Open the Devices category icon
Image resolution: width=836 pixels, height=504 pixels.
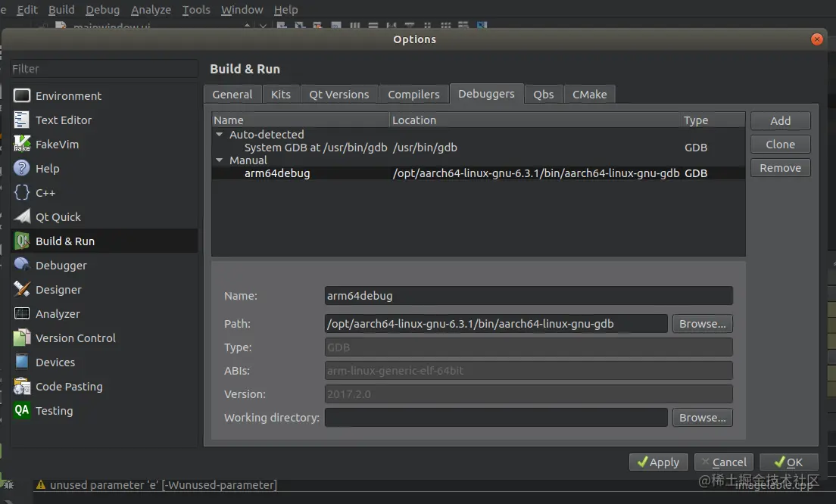[x=22, y=362]
